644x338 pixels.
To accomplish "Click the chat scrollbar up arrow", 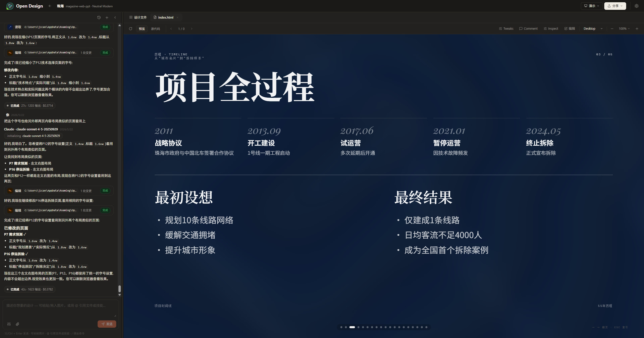I will pyautogui.click(x=119, y=26).
